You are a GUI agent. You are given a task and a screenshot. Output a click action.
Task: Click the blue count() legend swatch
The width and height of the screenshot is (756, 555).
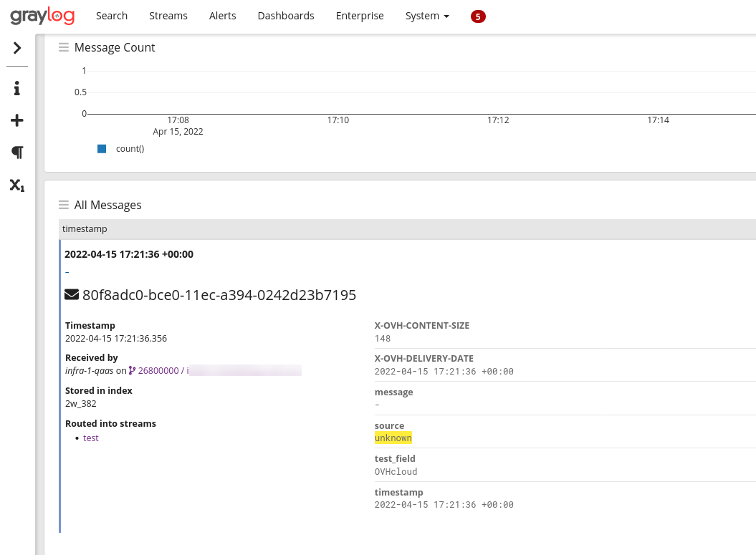coord(102,149)
